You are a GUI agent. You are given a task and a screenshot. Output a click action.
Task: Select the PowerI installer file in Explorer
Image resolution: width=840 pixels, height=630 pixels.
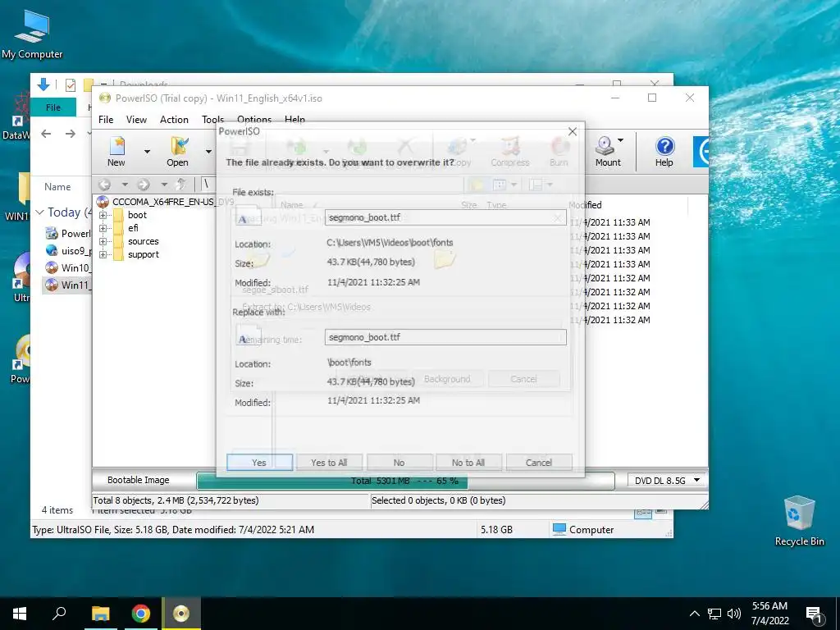[68, 233]
